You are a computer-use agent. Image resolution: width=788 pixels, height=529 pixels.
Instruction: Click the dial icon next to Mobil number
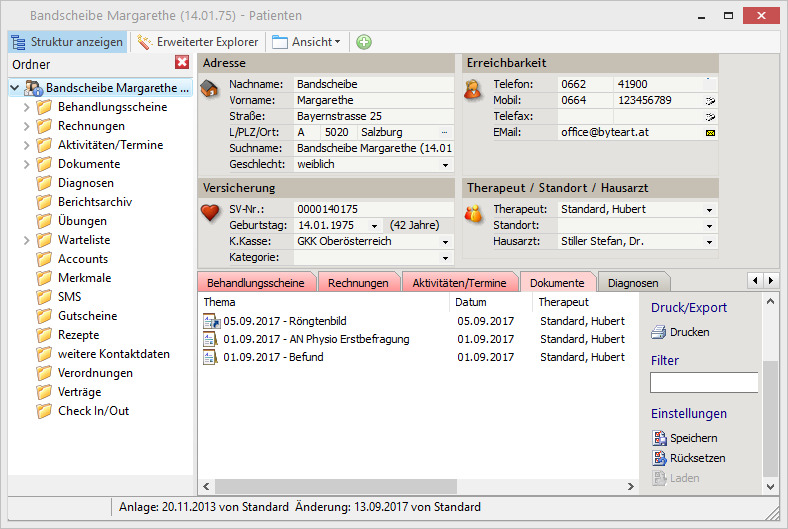tap(710, 101)
